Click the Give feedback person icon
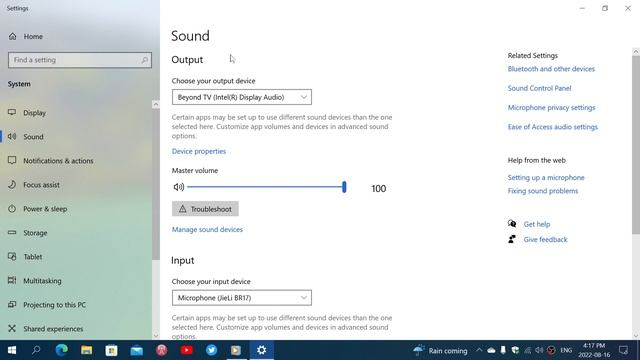The width and height of the screenshot is (640, 360). [x=512, y=239]
